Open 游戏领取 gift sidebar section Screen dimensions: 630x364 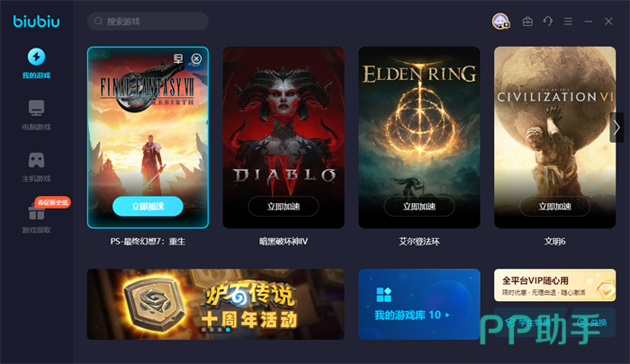coord(36,218)
